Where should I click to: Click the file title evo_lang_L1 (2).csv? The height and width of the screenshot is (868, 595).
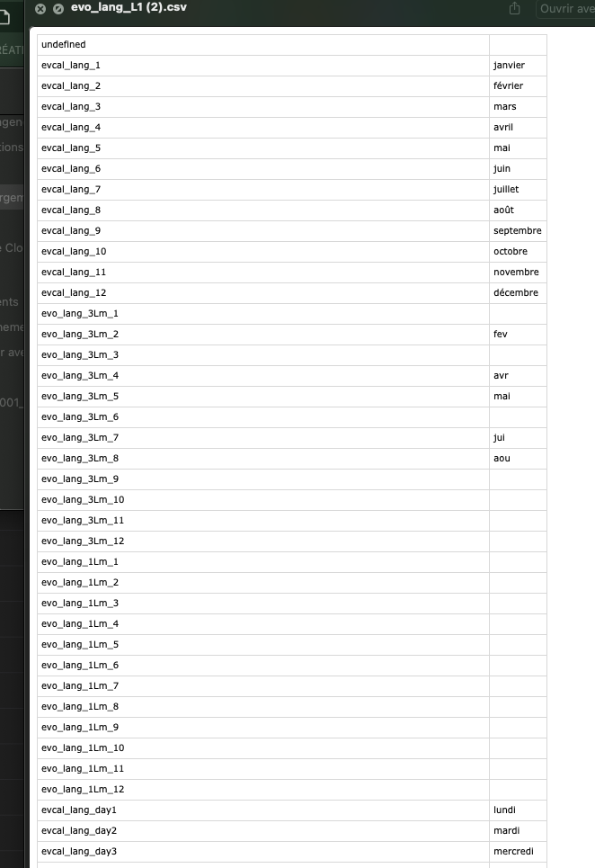pos(129,8)
